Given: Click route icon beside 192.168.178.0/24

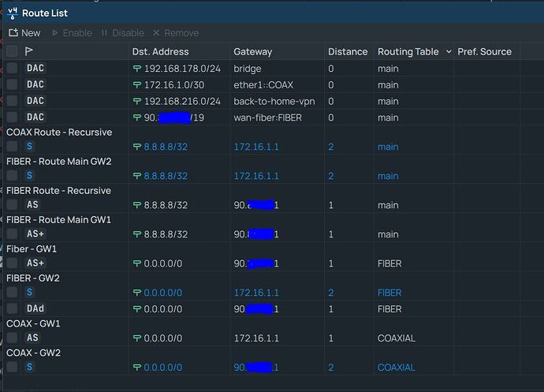Looking at the screenshot, I should [x=137, y=69].
